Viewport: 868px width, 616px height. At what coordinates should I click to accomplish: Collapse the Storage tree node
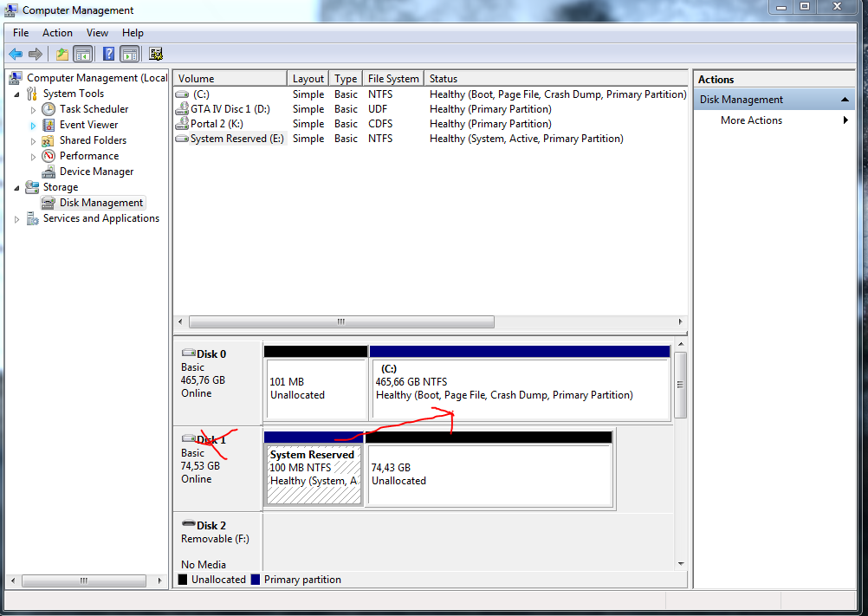(16, 188)
